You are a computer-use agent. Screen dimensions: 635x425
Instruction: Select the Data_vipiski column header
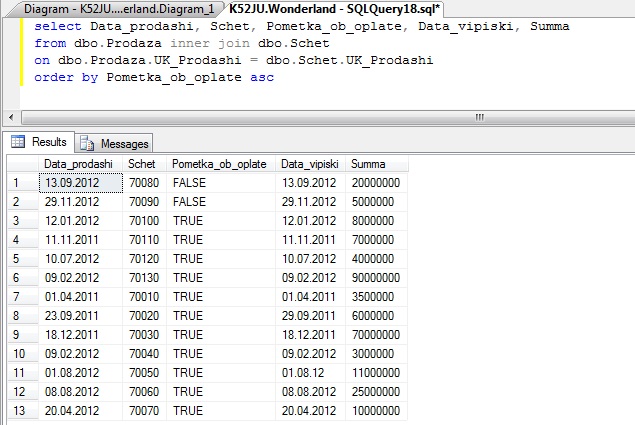click(x=310, y=164)
